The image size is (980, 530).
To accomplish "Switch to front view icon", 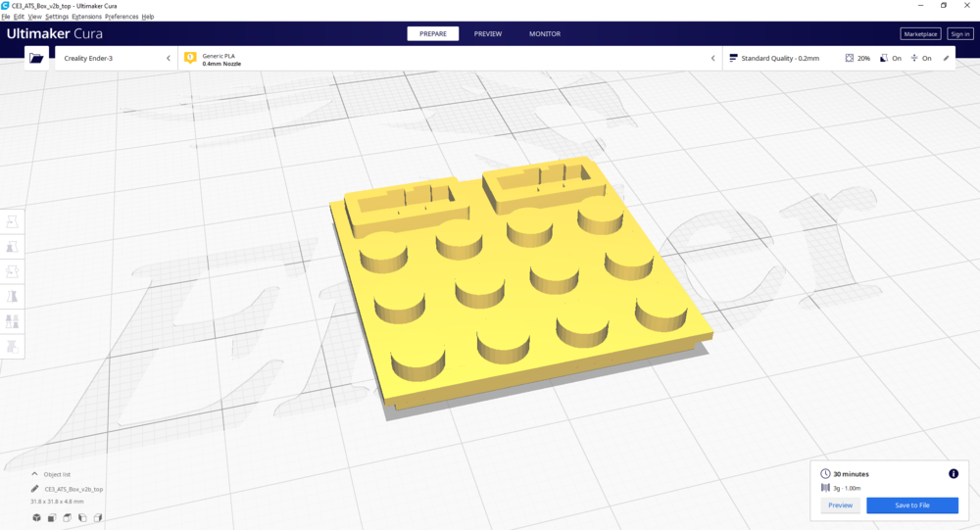I will click(x=52, y=517).
